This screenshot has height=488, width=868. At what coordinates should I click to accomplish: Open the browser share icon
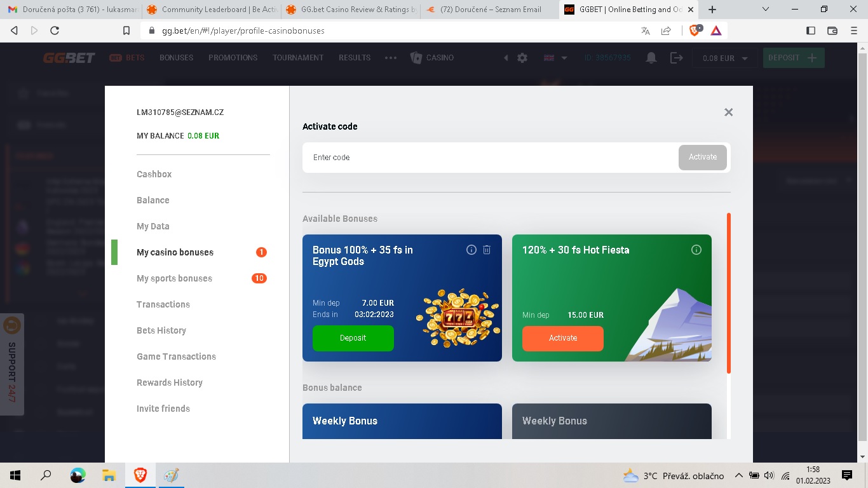[x=666, y=30]
